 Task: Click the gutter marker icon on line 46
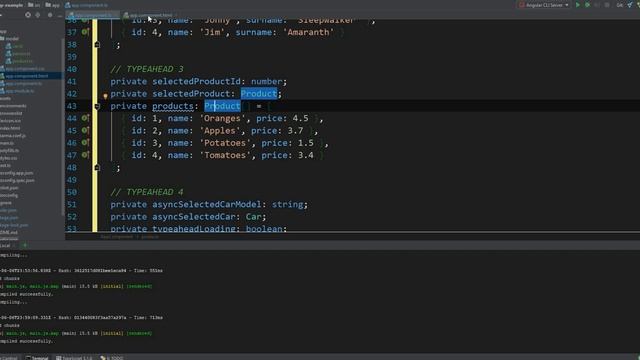(85, 142)
